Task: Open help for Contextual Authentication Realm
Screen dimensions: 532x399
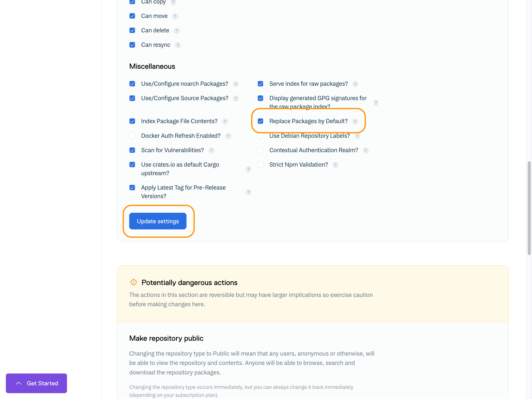Action: coord(365,151)
